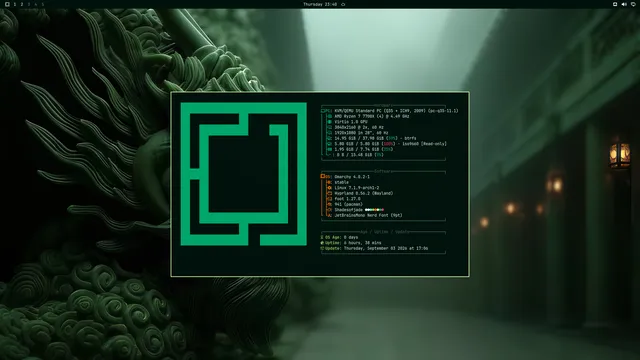Open the Omarchy menu icon in top bar
Screen dimensions: 640x360
[7, 4]
